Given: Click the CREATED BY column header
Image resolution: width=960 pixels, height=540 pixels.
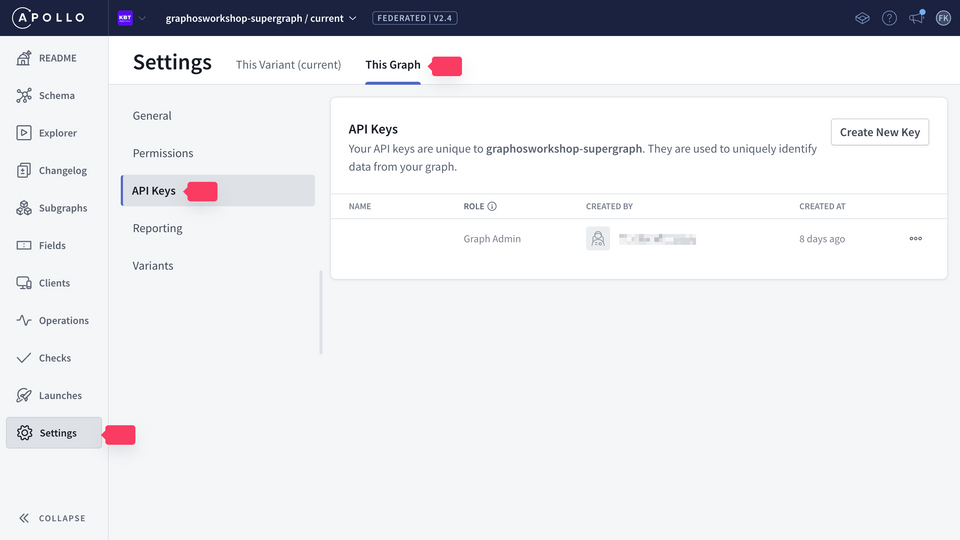Looking at the screenshot, I should [x=609, y=206].
